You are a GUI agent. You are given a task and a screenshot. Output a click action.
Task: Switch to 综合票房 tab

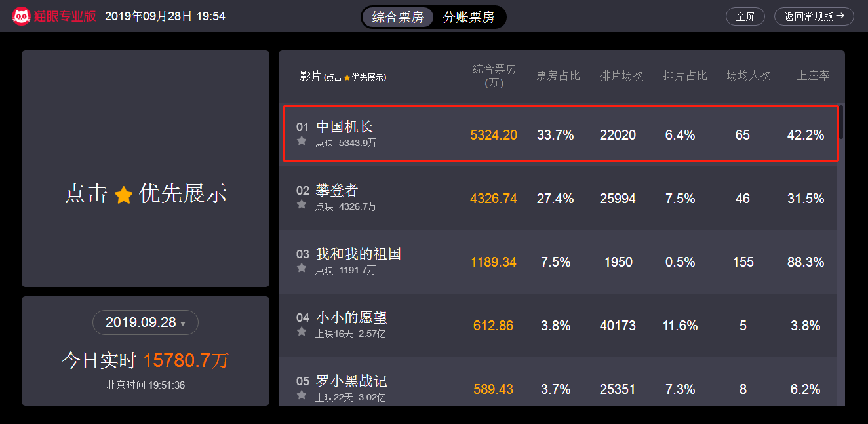pyautogui.click(x=398, y=17)
